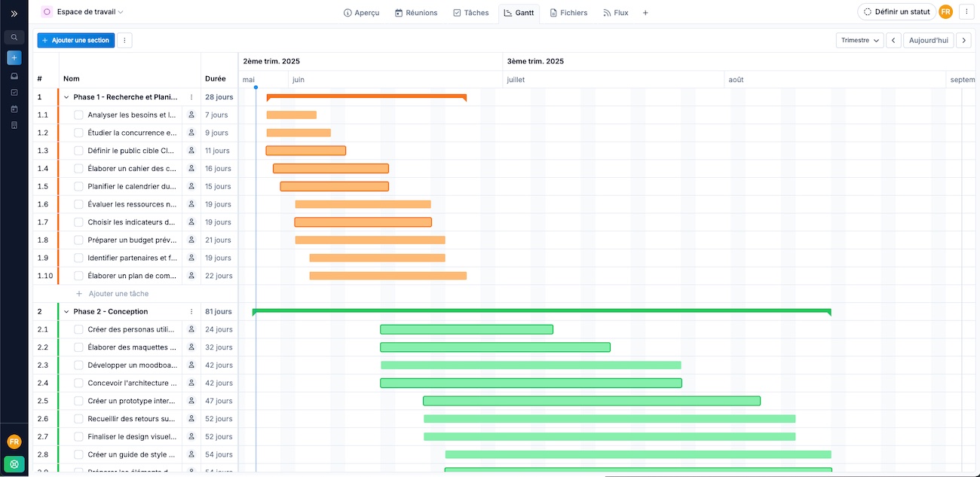Switch to the Tâches tab
Image resolution: width=980 pixels, height=477 pixels.
(471, 13)
